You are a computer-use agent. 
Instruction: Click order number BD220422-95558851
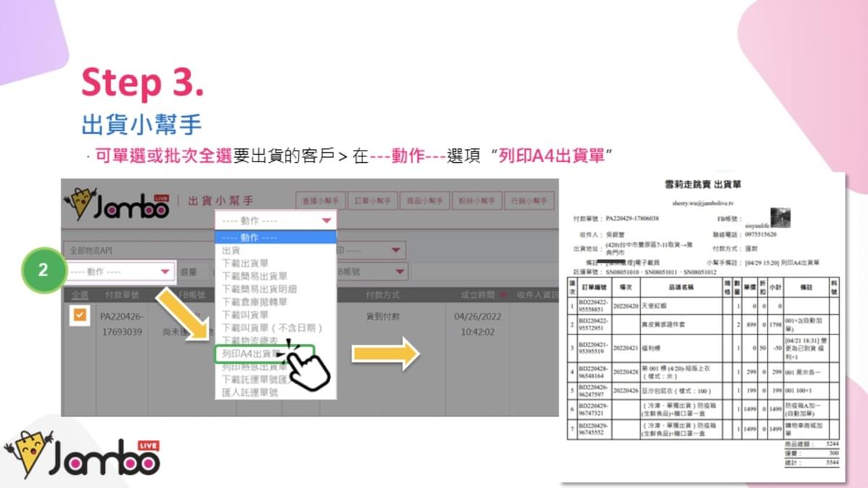tap(594, 306)
